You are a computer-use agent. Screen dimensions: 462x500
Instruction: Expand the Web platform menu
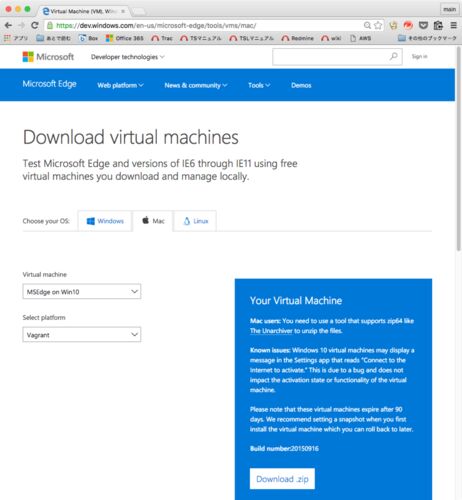(x=120, y=85)
